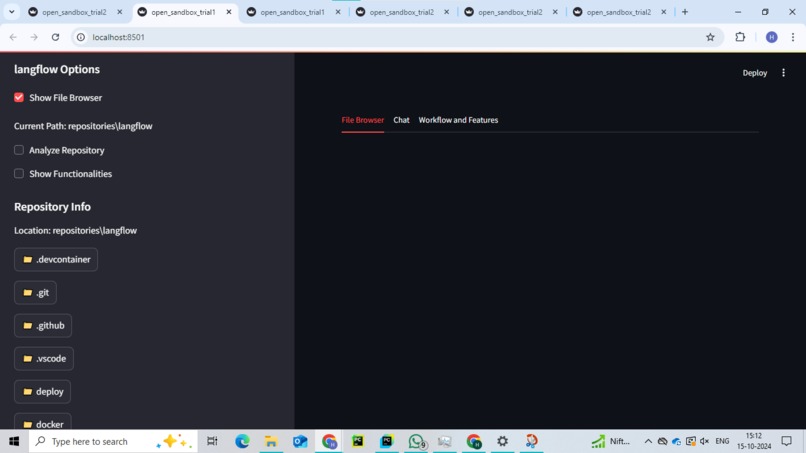Open a new browser tab

click(x=685, y=12)
